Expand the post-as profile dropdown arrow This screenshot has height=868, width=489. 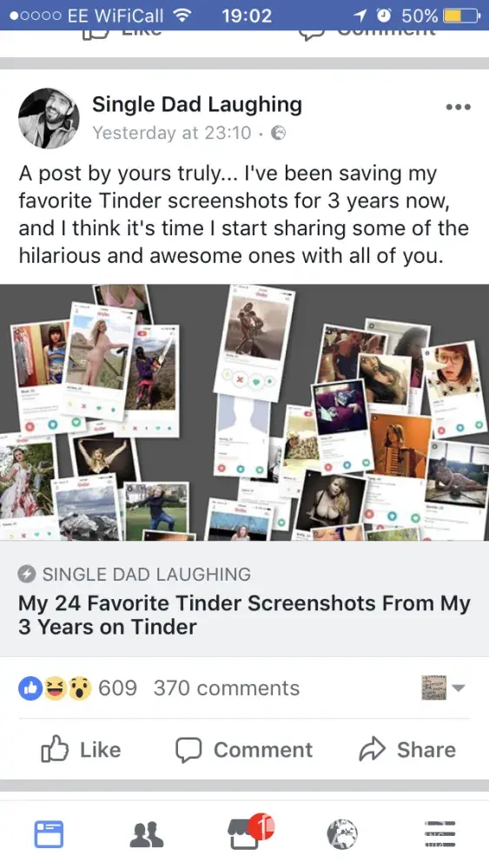(x=458, y=688)
